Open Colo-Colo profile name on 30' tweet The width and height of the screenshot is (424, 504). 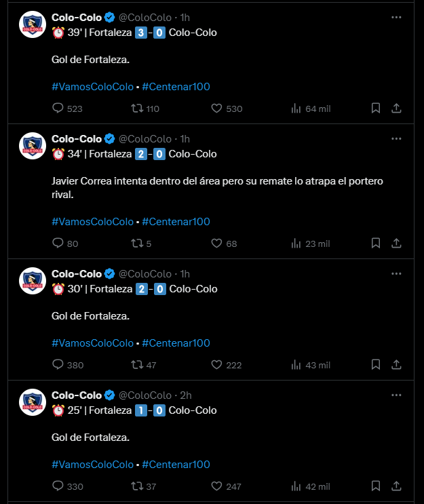76,273
